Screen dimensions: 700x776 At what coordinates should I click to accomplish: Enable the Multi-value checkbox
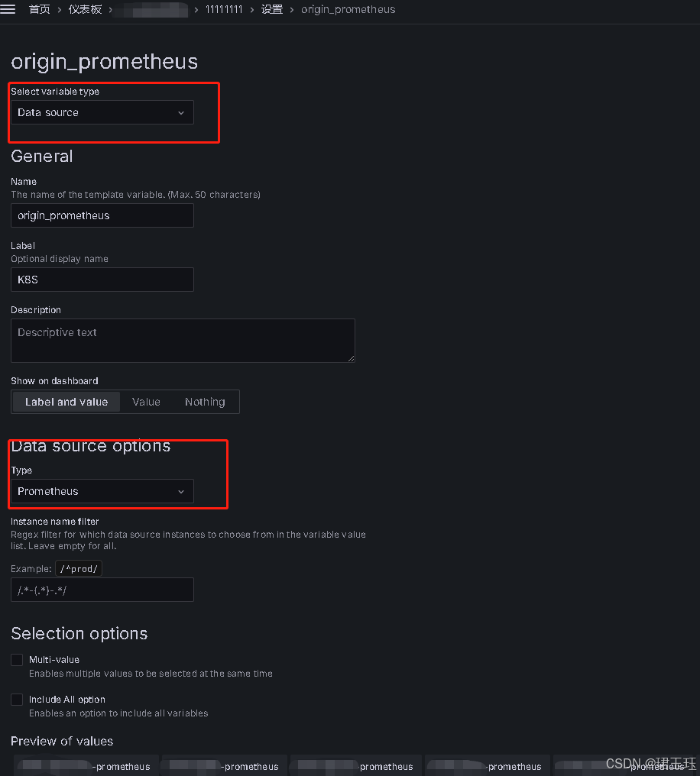click(16, 659)
